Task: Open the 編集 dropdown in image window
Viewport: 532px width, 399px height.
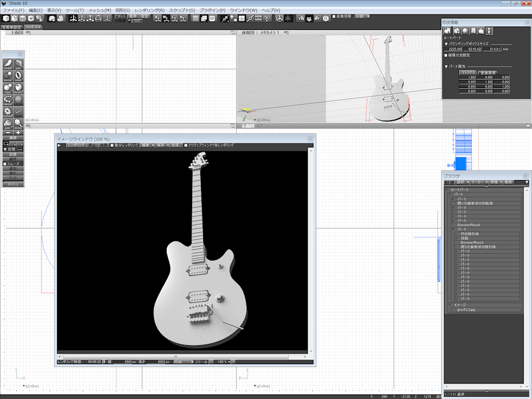Action: tap(147, 145)
